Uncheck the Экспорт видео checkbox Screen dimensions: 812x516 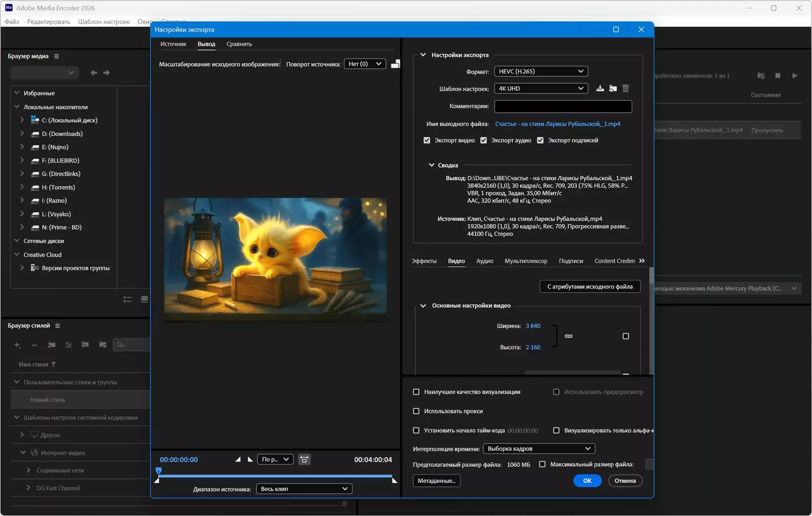pyautogui.click(x=427, y=141)
